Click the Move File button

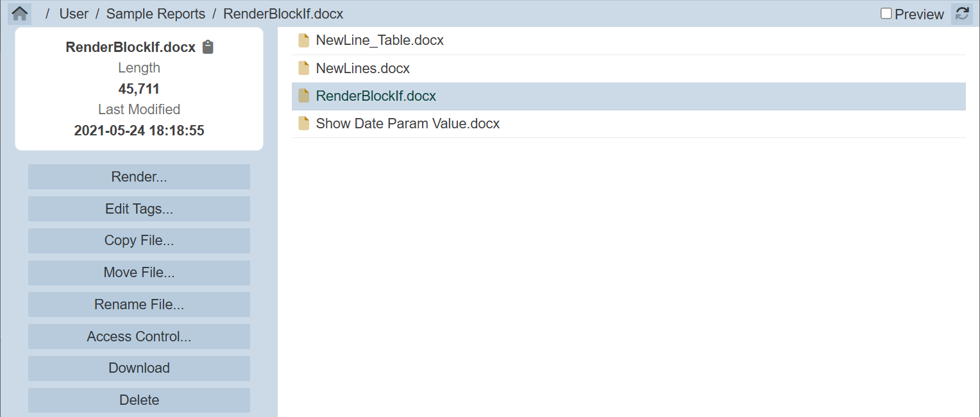pos(139,273)
